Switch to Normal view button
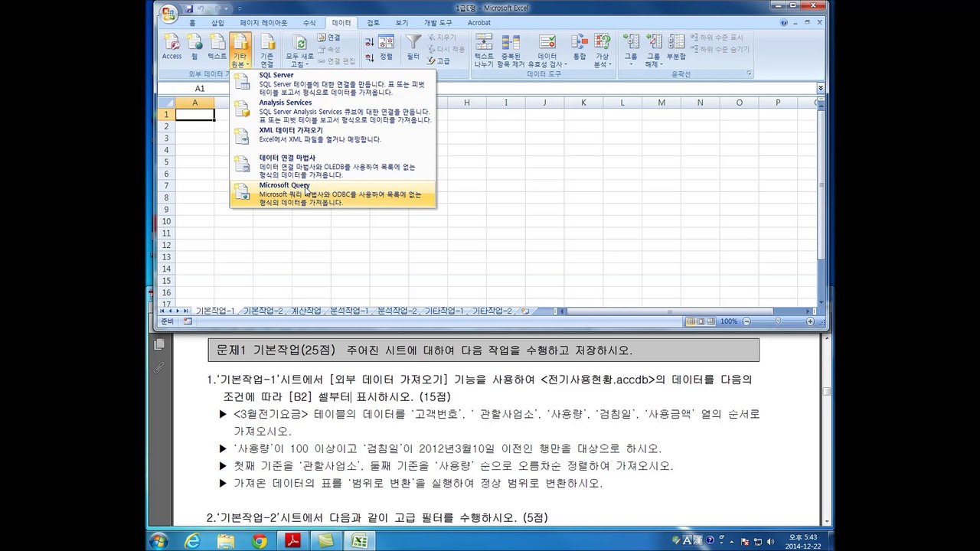980x551 pixels. [691, 321]
